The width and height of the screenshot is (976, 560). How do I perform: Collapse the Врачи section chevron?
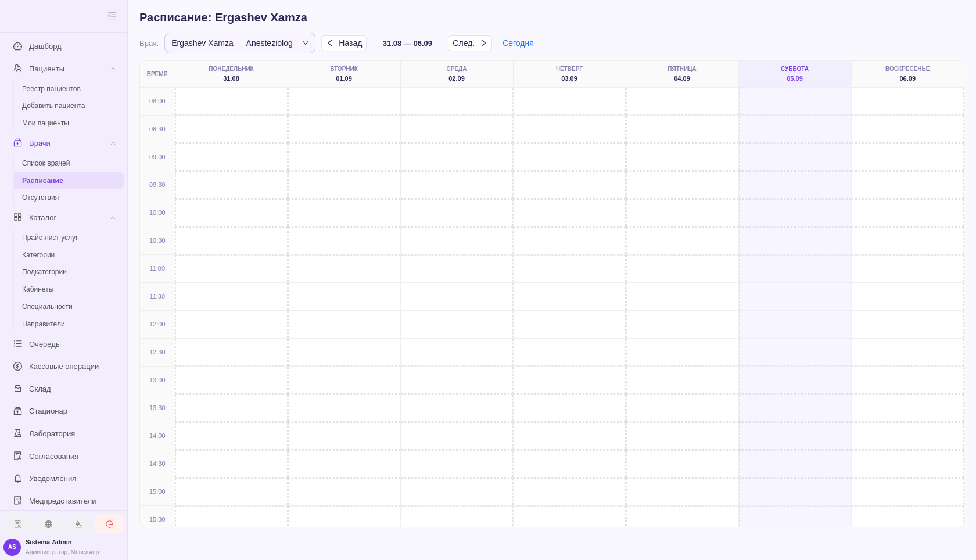(x=113, y=143)
